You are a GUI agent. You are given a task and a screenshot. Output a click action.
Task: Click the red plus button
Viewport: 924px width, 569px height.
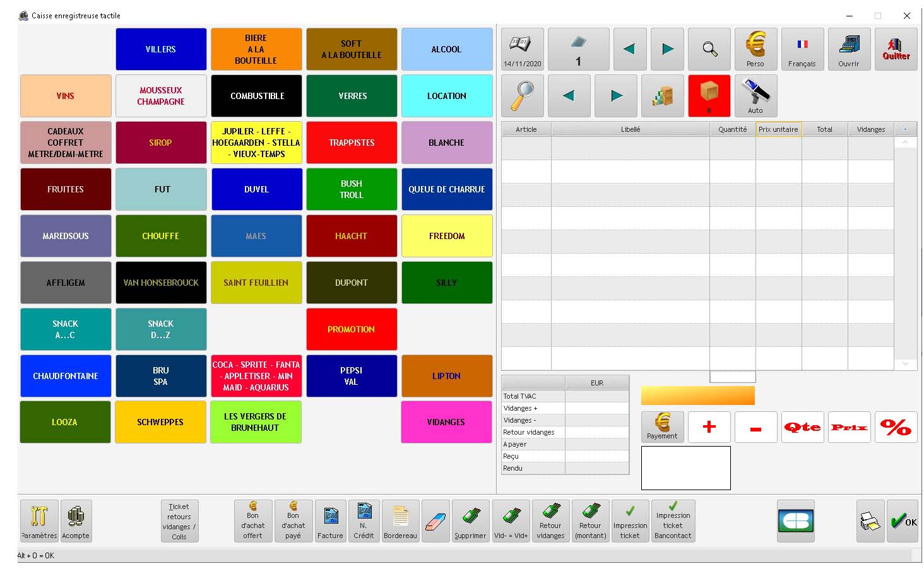709,427
